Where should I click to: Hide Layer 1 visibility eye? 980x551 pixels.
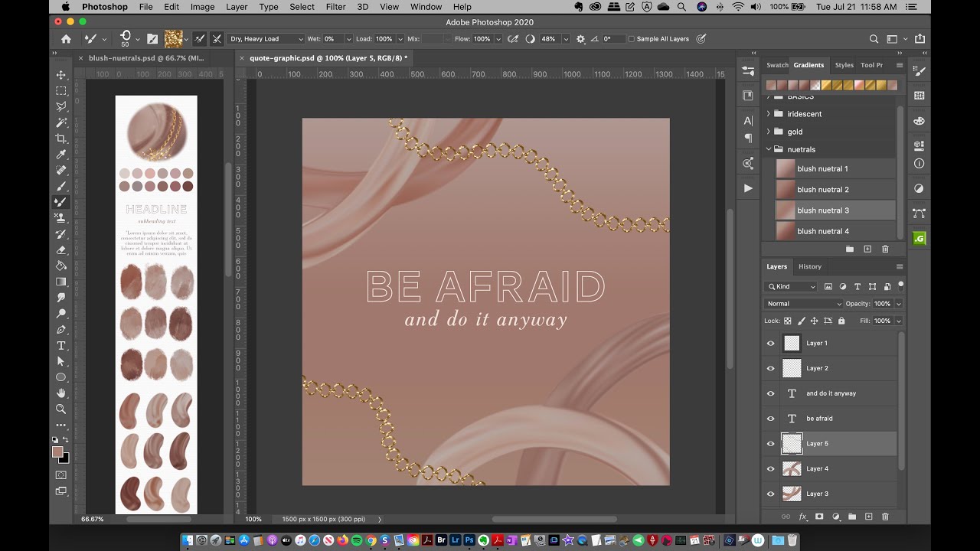pyautogui.click(x=771, y=344)
